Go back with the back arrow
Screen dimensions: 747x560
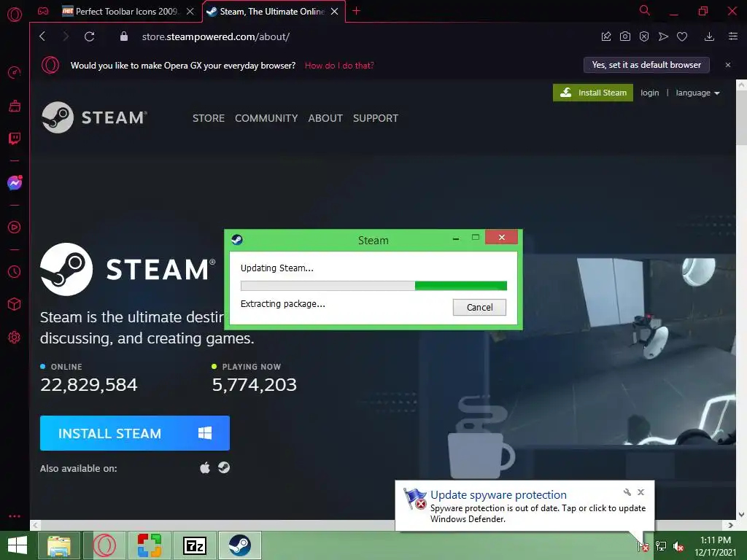(x=42, y=36)
